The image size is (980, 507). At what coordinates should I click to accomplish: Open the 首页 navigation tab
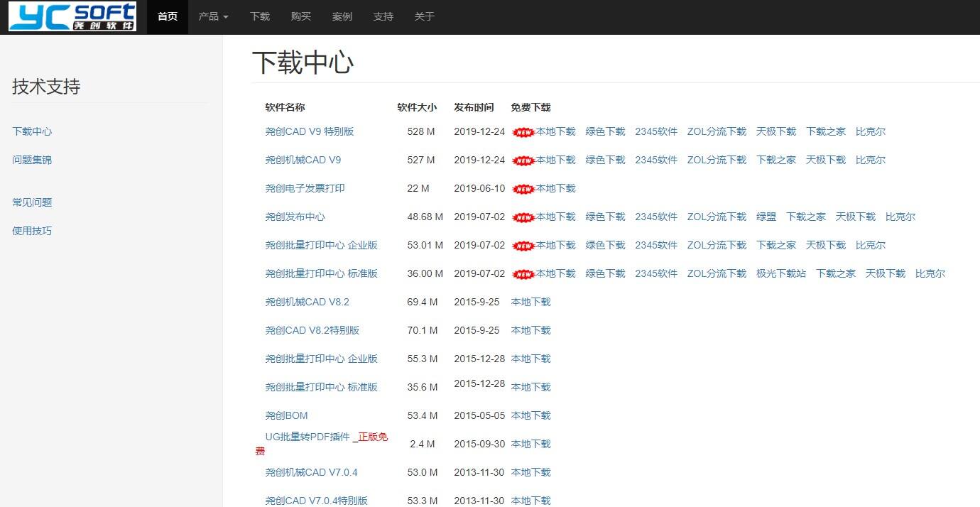point(168,16)
